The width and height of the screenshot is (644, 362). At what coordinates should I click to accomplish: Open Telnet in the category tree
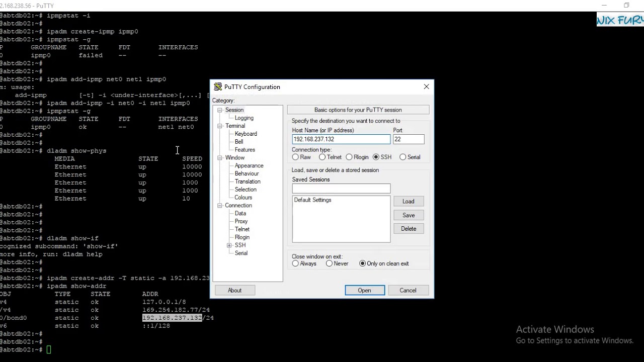(x=242, y=229)
